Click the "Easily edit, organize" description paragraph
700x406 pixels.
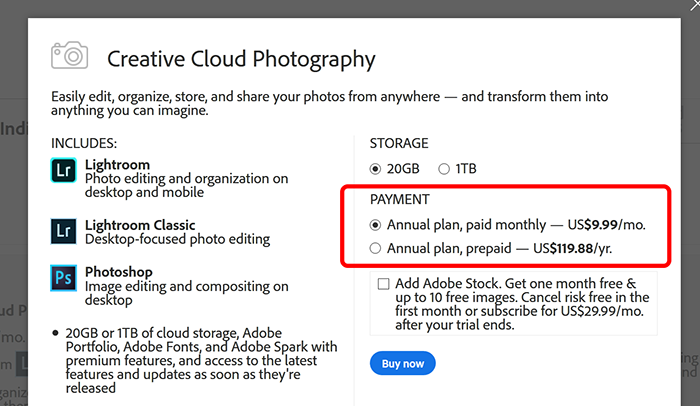[x=329, y=103]
